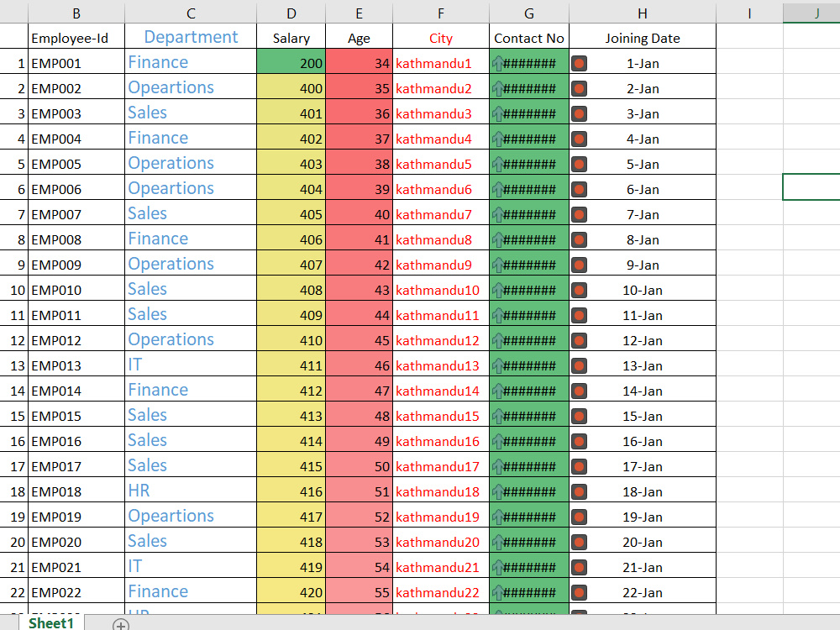Select the kathmandu7 city cell

point(441,214)
